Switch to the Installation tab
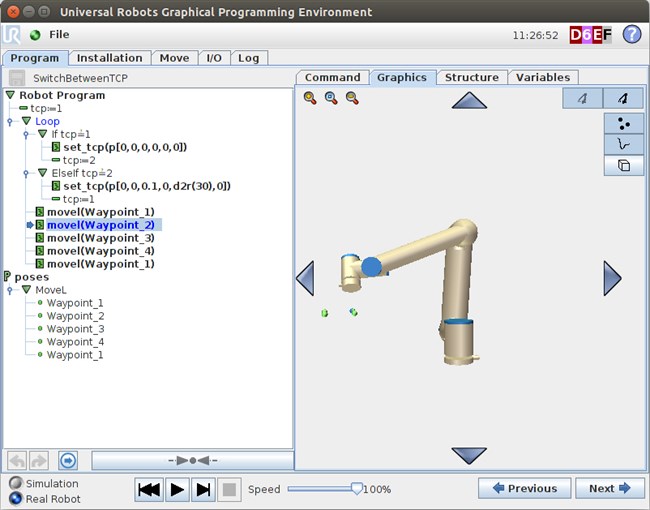 coord(109,58)
